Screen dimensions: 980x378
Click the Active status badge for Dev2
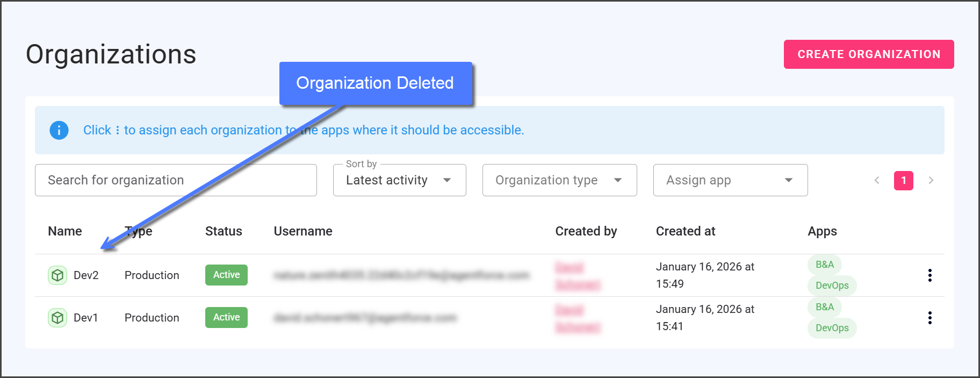[x=226, y=275]
